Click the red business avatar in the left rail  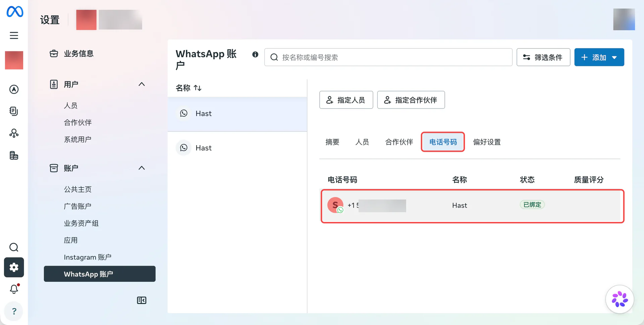(x=14, y=60)
